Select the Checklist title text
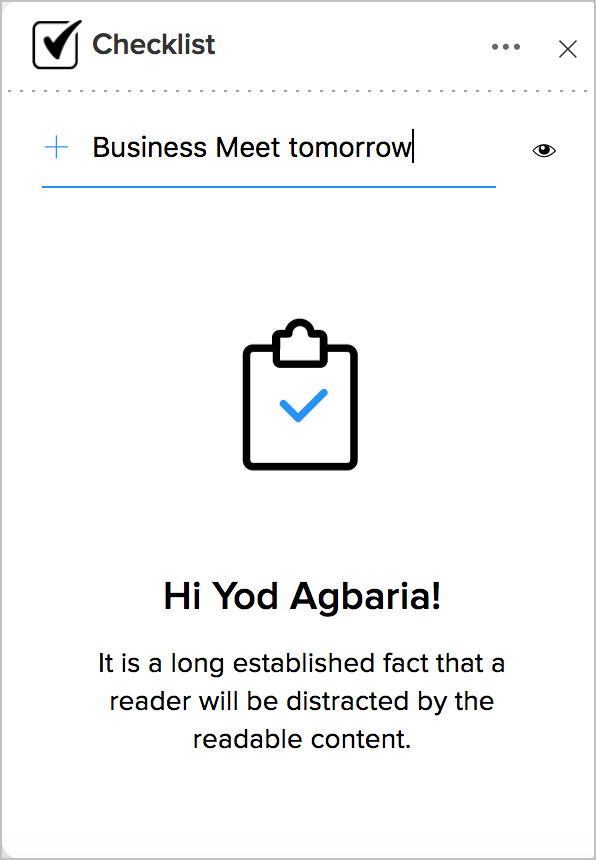Image resolution: width=596 pixels, height=860 pixels. pos(154,44)
